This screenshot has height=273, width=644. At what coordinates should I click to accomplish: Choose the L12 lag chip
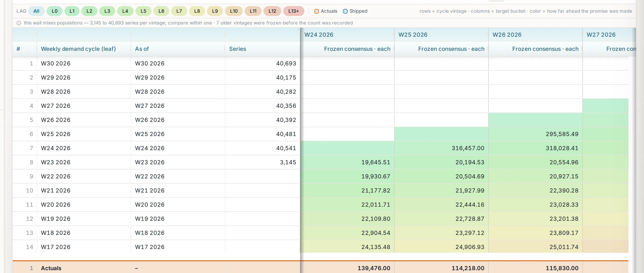272,11
